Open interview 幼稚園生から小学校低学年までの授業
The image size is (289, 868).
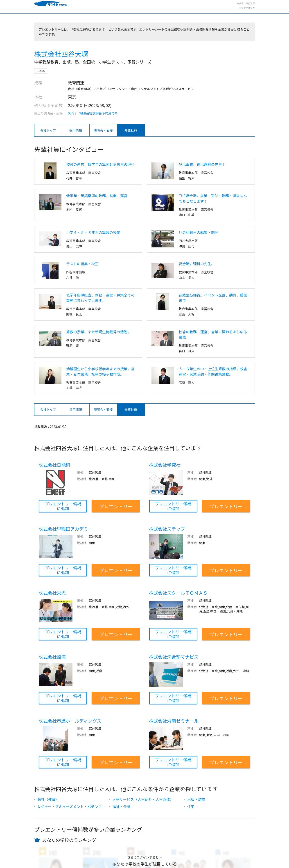click(x=100, y=371)
